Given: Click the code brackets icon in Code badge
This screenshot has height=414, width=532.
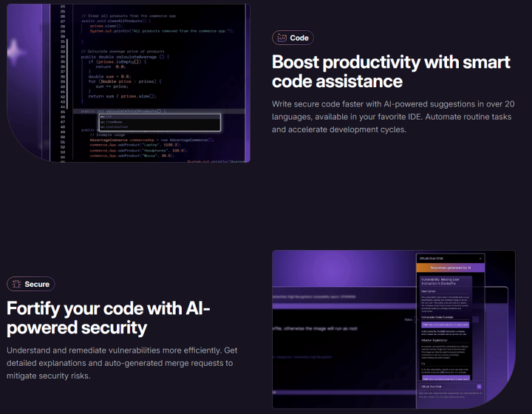Looking at the screenshot, I should pos(282,38).
